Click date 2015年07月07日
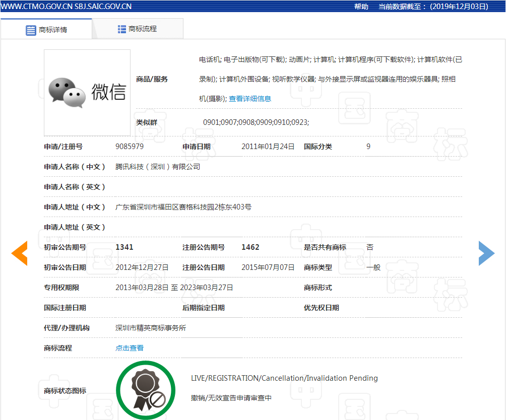This screenshot has height=420, width=506. click(268, 267)
